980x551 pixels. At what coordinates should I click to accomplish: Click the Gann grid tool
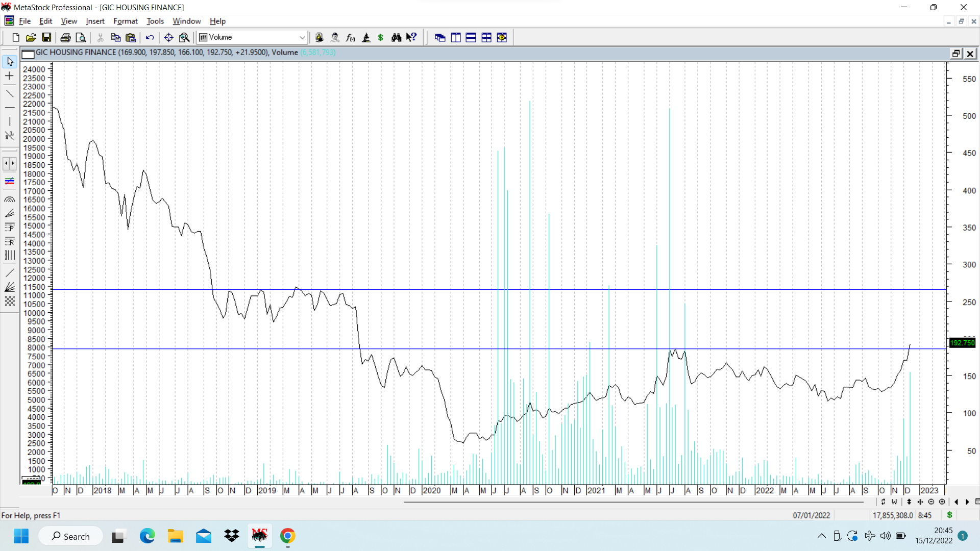click(9, 301)
